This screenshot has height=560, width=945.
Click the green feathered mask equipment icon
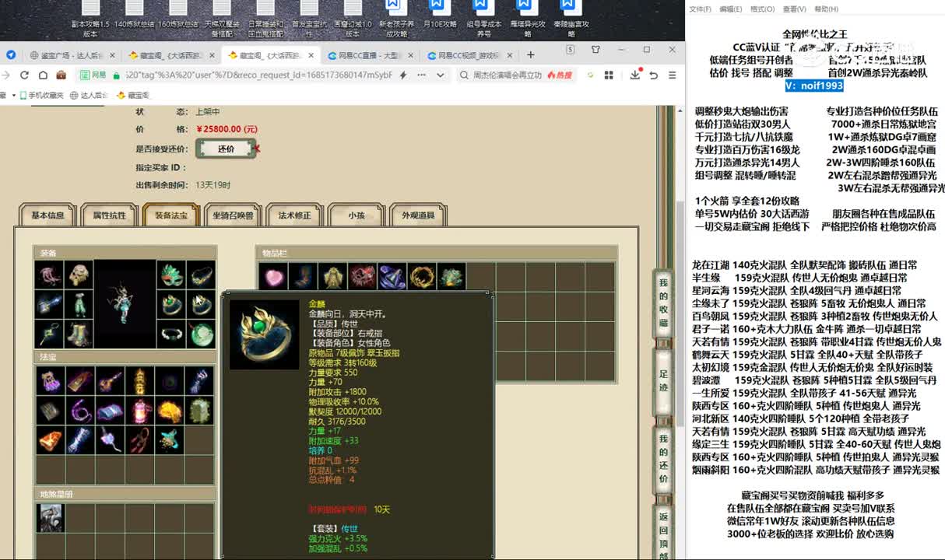(x=171, y=274)
